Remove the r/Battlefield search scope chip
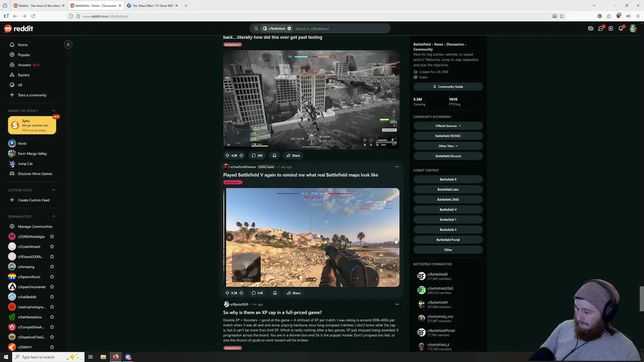Viewport: 644px width, 362px height. [289, 29]
